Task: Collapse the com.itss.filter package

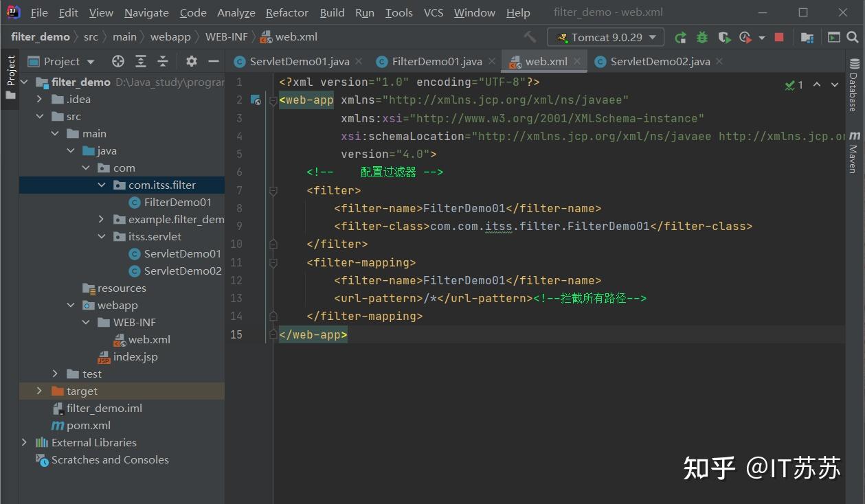Action: 101,185
